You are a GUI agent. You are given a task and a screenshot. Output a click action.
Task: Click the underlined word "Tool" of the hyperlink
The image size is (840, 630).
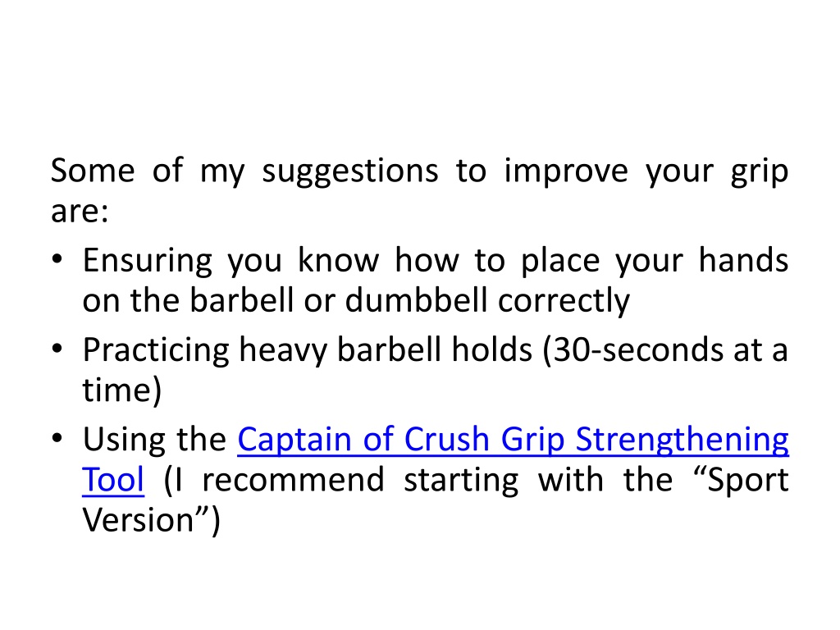point(113,479)
